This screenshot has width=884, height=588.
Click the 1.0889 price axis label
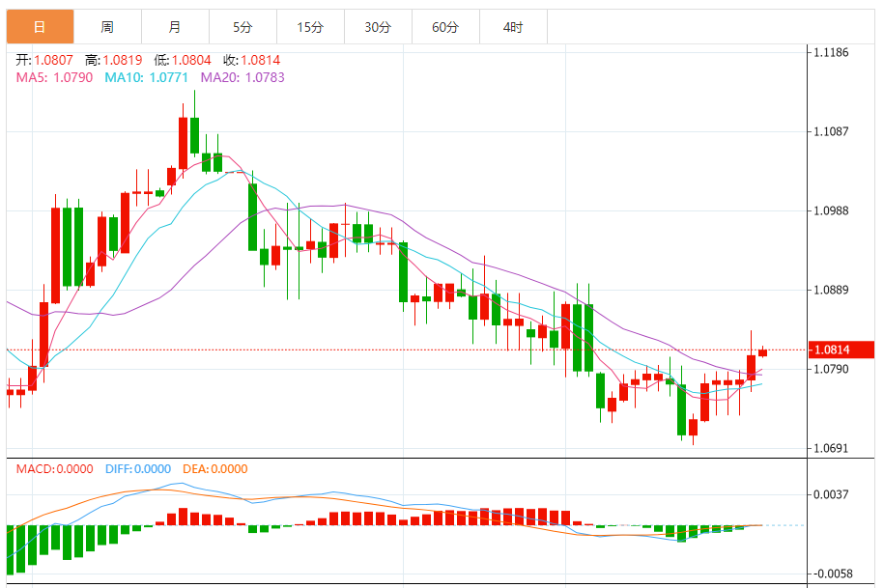pyautogui.click(x=831, y=290)
